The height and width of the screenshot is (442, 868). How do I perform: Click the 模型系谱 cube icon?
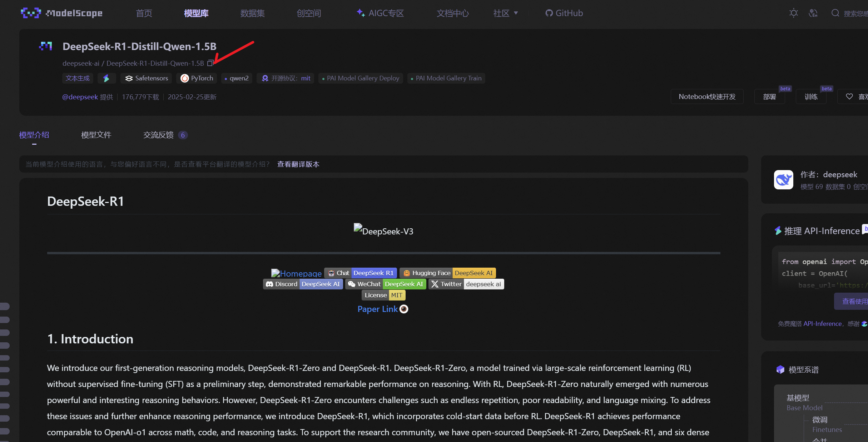[x=780, y=369]
